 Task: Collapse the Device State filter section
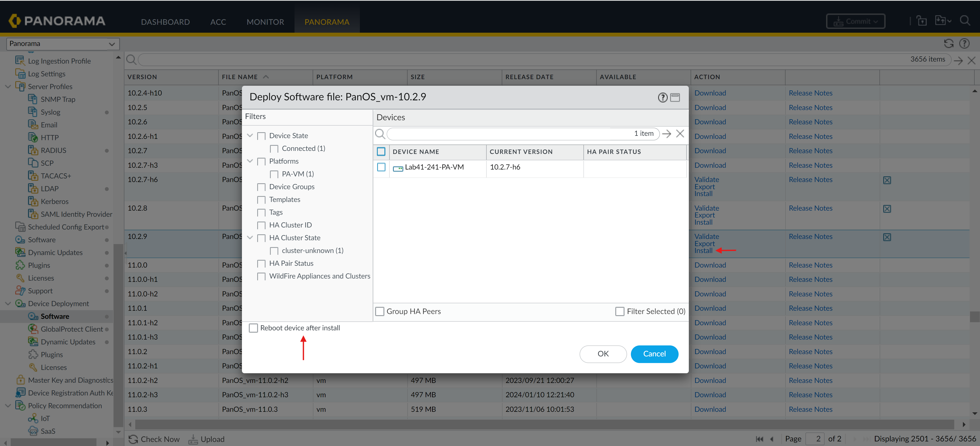pos(250,136)
